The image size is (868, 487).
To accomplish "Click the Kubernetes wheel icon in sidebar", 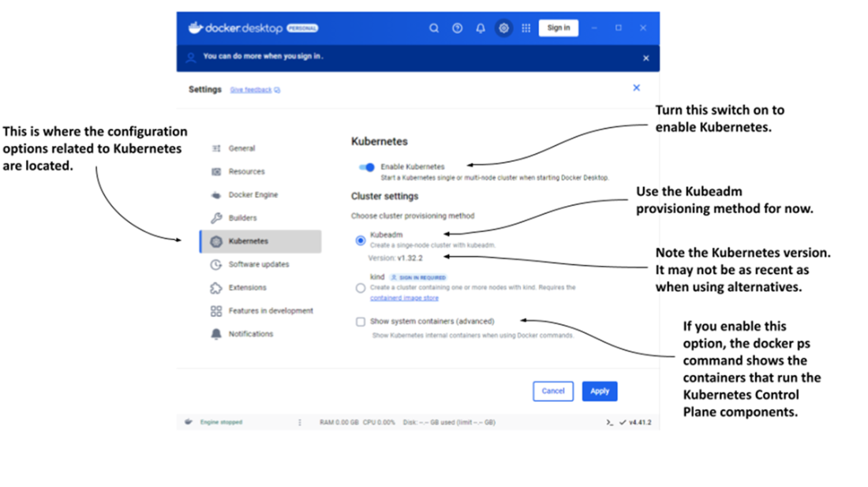I will coord(216,242).
